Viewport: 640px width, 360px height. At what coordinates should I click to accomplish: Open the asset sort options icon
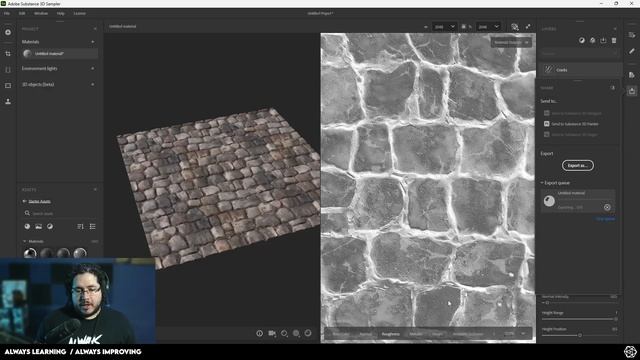point(80,227)
